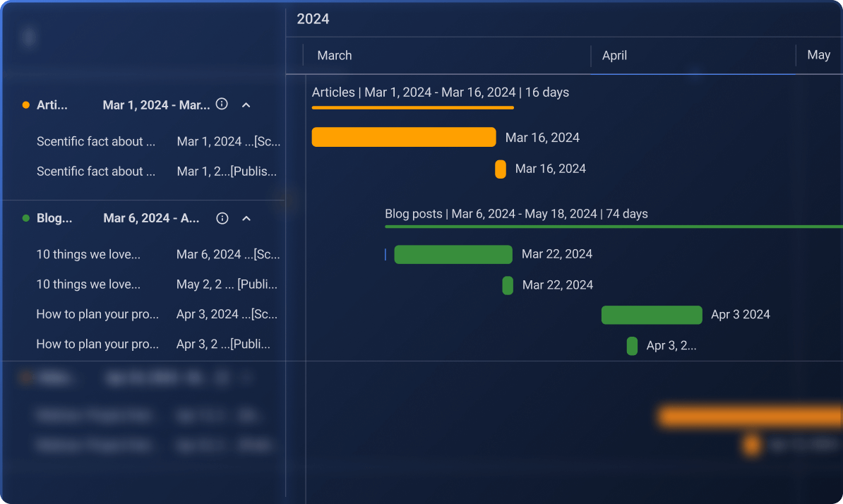The image size is (843, 504).
Task: Open first 'Scentific fact about' task row
Action: (96, 141)
